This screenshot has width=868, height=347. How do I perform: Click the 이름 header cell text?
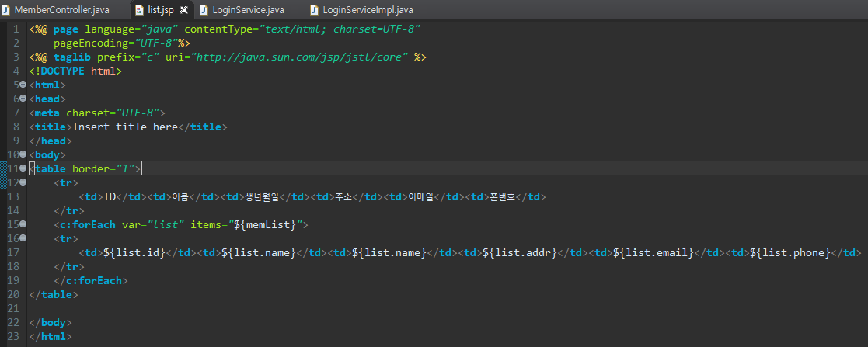[180, 196]
